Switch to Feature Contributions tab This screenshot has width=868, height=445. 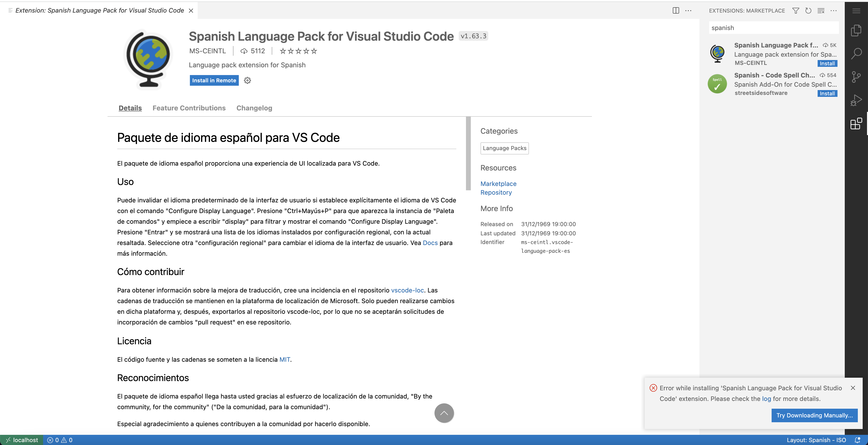[x=189, y=108]
